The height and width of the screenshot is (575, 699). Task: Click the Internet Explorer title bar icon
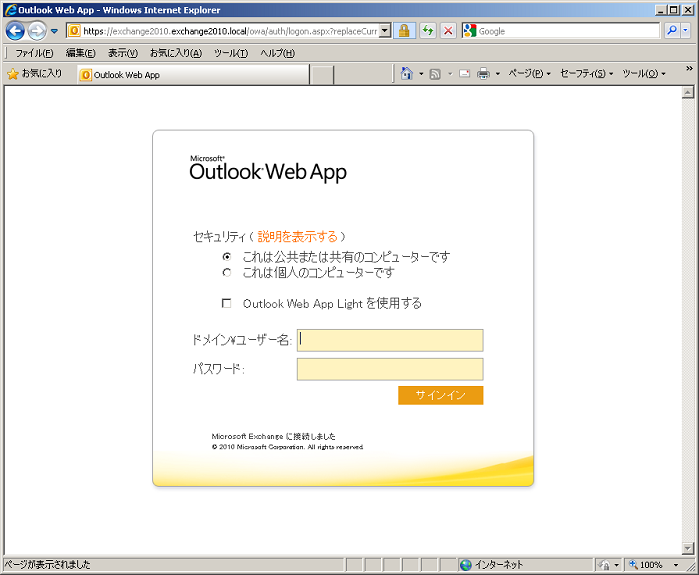click(x=11, y=10)
